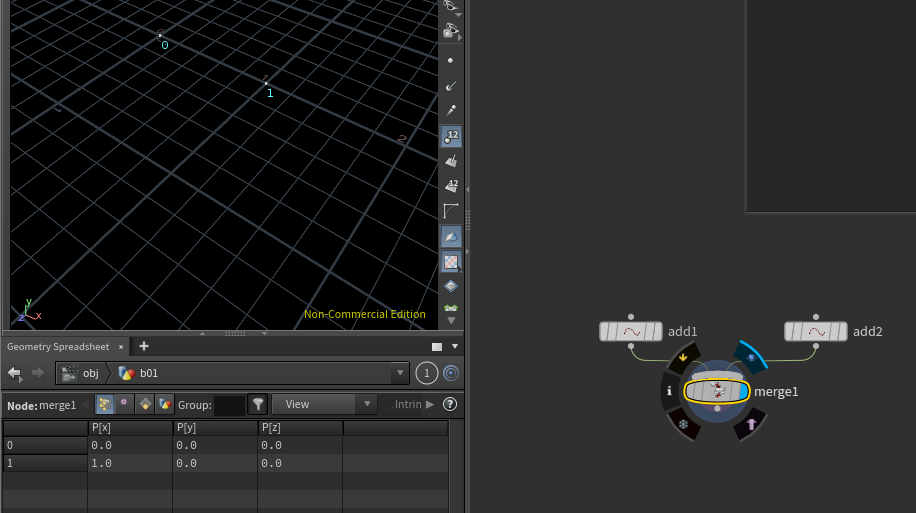Image resolution: width=916 pixels, height=513 pixels.
Task: Go forward in network path
Action: tap(37, 373)
